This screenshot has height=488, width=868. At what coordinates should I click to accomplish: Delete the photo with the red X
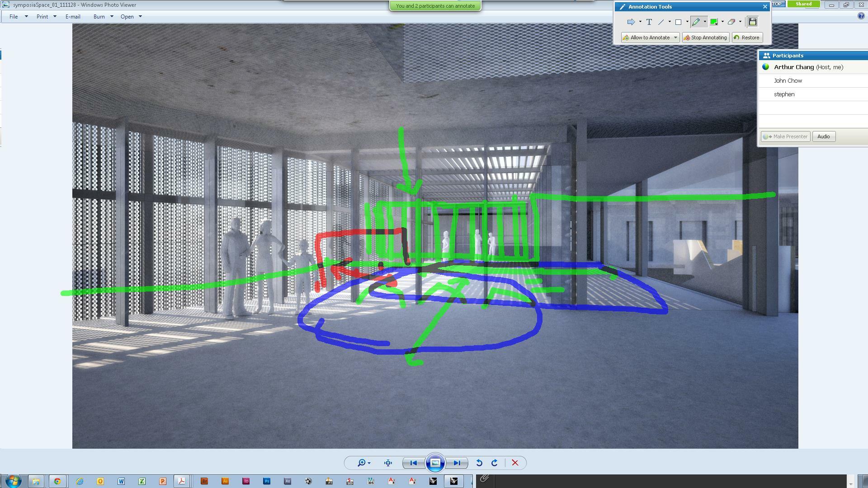[515, 463]
